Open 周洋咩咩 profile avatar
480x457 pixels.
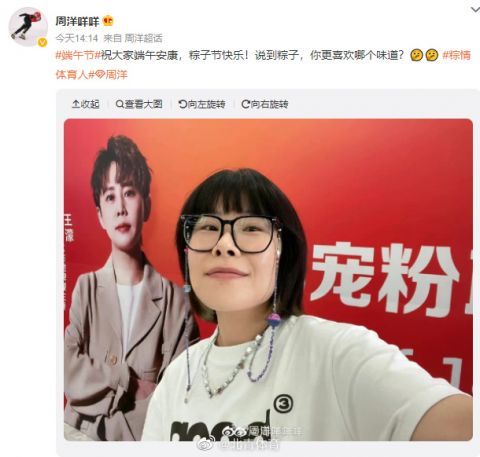(28, 27)
